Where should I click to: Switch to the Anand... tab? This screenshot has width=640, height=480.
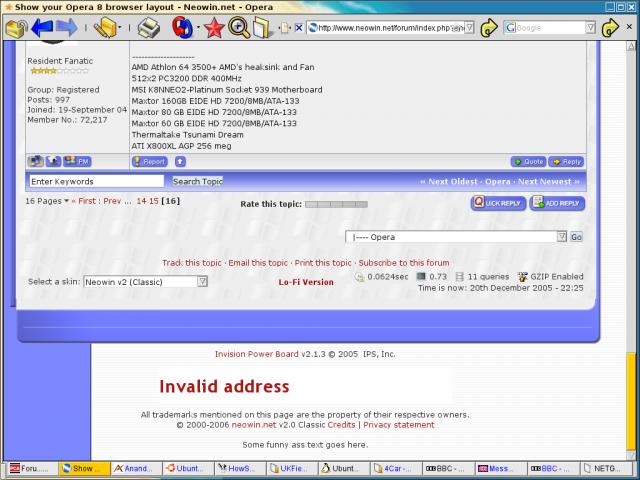click(136, 469)
